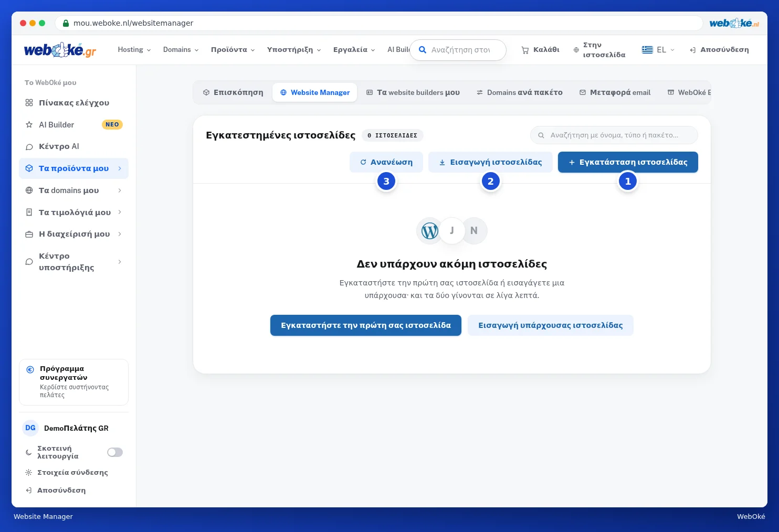Open the Εργαλεία dropdown menu
Viewport: 779px width, 532px height.
[354, 50]
